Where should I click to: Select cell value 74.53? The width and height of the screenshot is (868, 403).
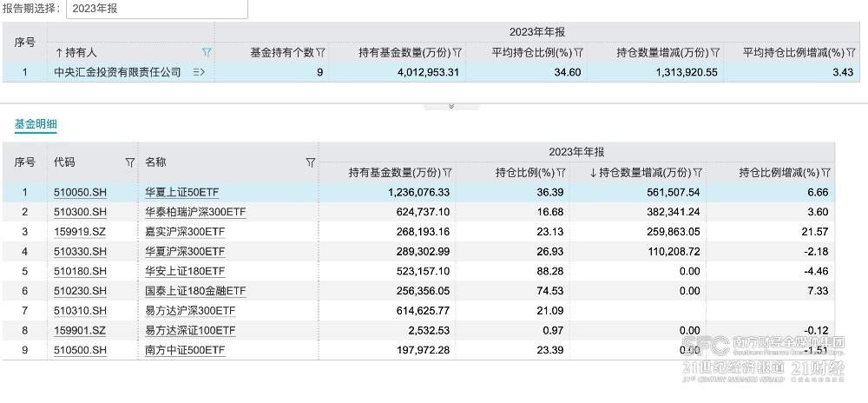552,291
